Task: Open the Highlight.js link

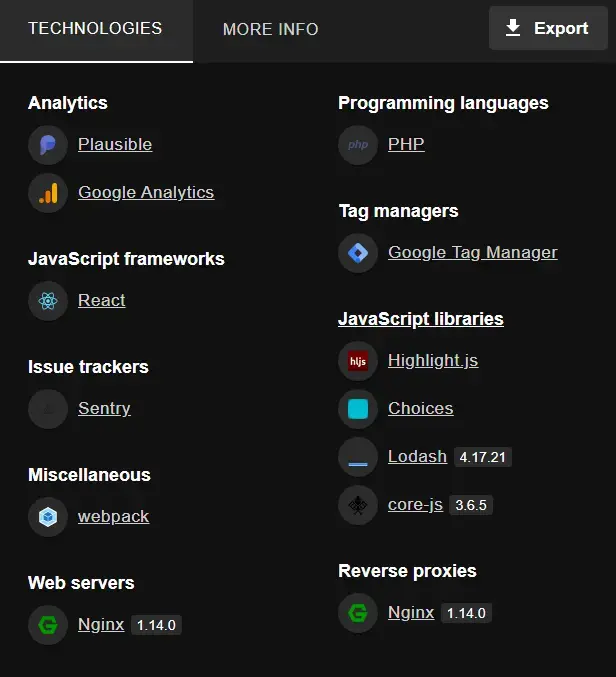Action: point(433,361)
